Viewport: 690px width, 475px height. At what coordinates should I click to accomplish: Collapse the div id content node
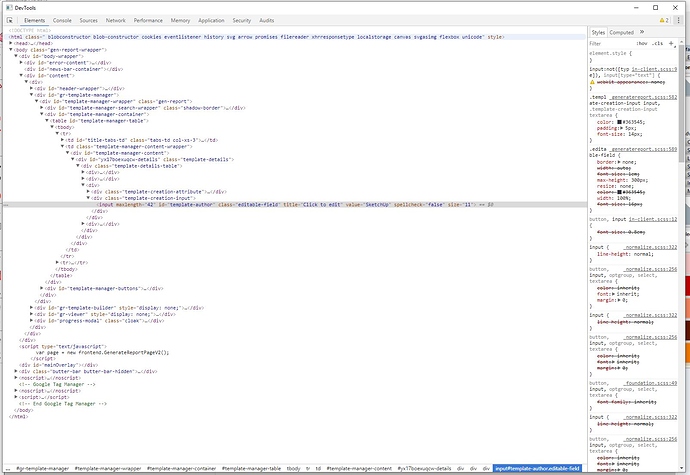pyautogui.click(x=21, y=75)
